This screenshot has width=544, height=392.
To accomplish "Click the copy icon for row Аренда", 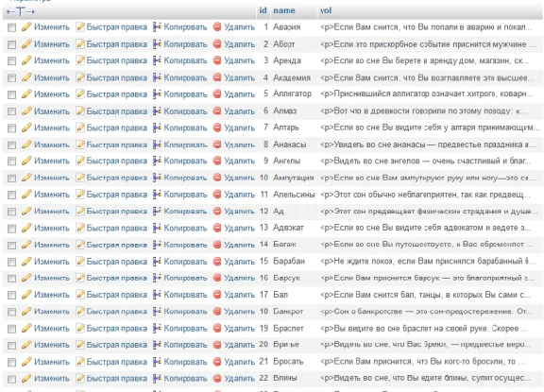I will [x=157, y=60].
